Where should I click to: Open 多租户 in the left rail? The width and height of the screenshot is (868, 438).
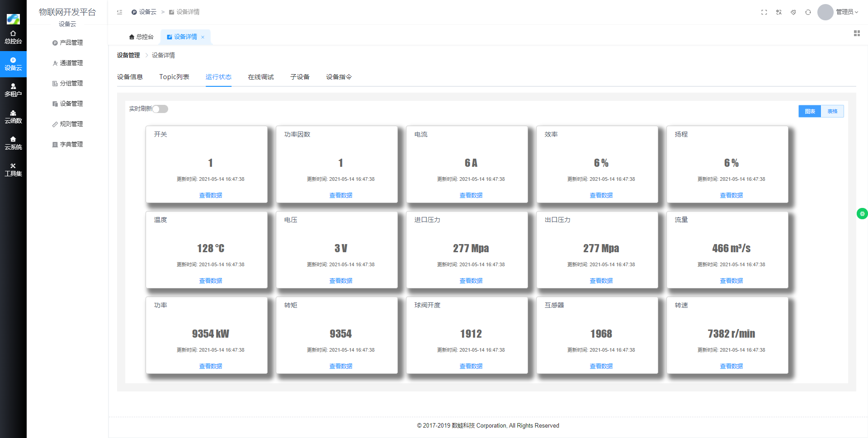pyautogui.click(x=13, y=90)
